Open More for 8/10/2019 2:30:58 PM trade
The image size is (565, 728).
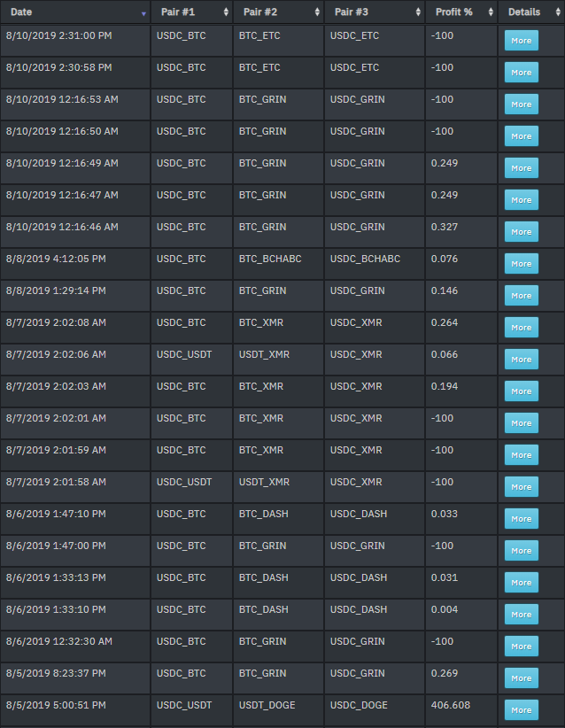[522, 73]
